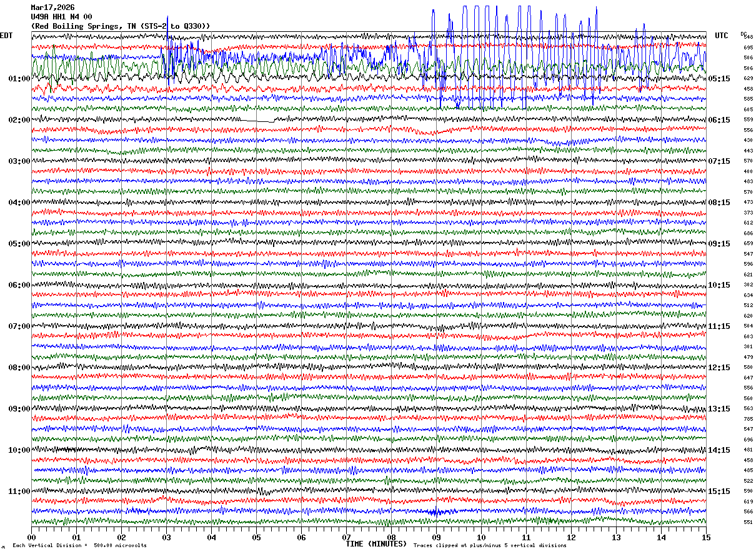
Task: Click the DC offset value '473'
Action: pyautogui.click(x=748, y=203)
